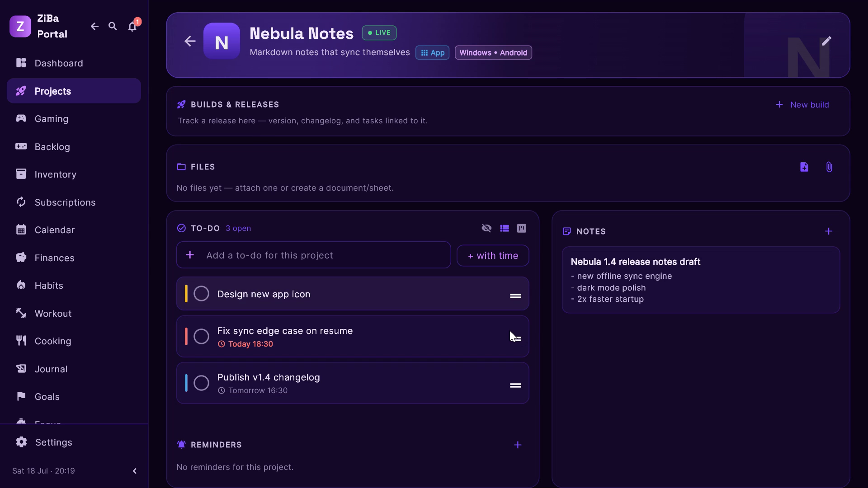Screen dimensions: 868x488
Task: Open the notifications bell icon
Action: coord(132,27)
